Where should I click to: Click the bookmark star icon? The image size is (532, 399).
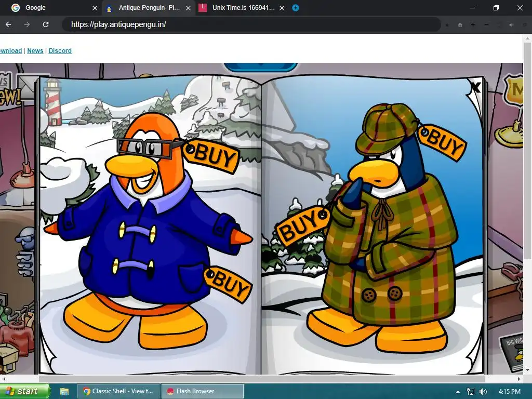[x=447, y=25]
